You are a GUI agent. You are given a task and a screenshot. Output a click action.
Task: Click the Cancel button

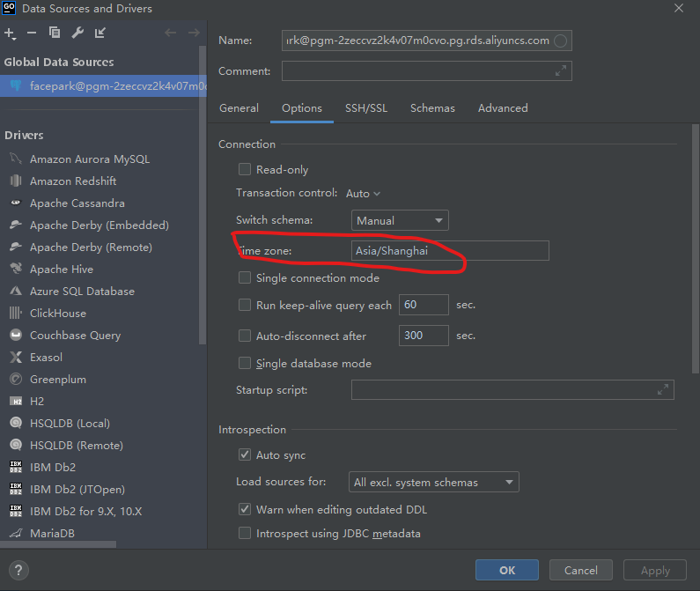tap(580, 570)
